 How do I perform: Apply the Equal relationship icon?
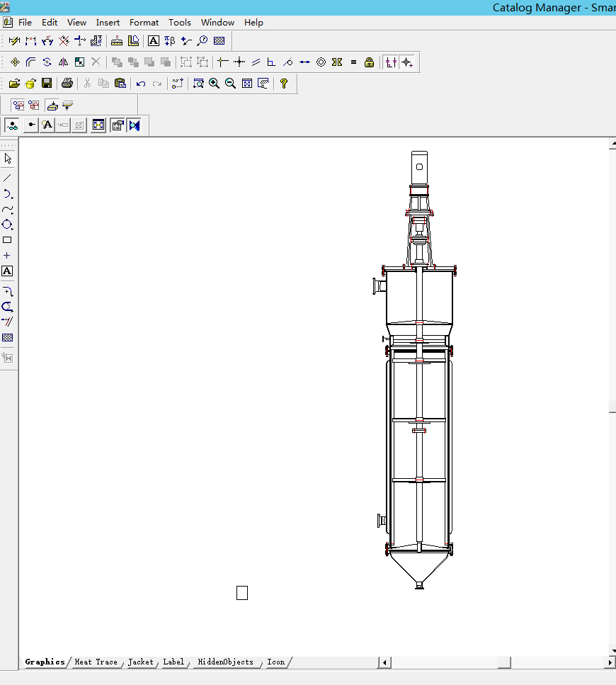(353, 62)
